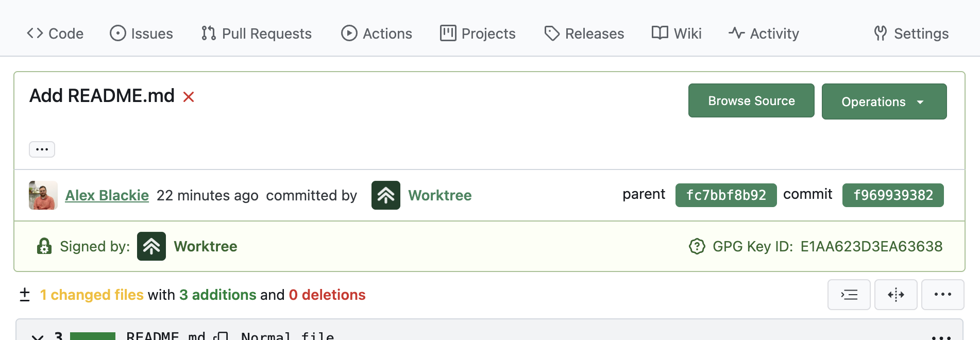Open the diff options ellipsis menu
Image resolution: width=980 pixels, height=340 pixels.
pyautogui.click(x=943, y=295)
